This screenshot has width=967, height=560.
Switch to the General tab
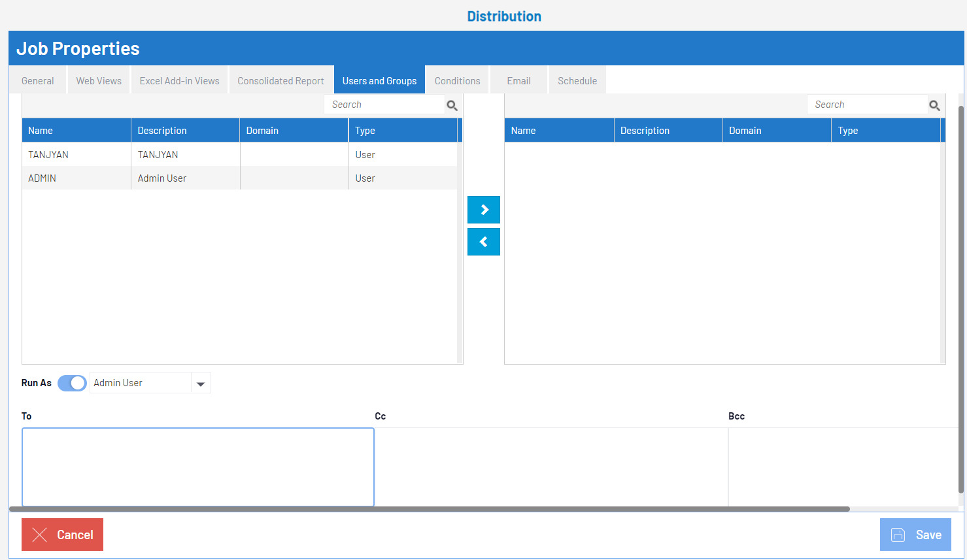(x=38, y=81)
